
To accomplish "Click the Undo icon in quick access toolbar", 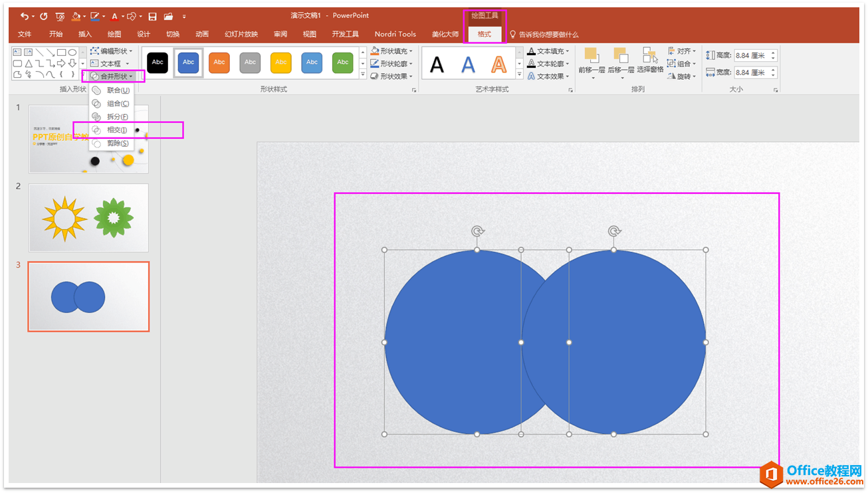I will click(x=25, y=16).
